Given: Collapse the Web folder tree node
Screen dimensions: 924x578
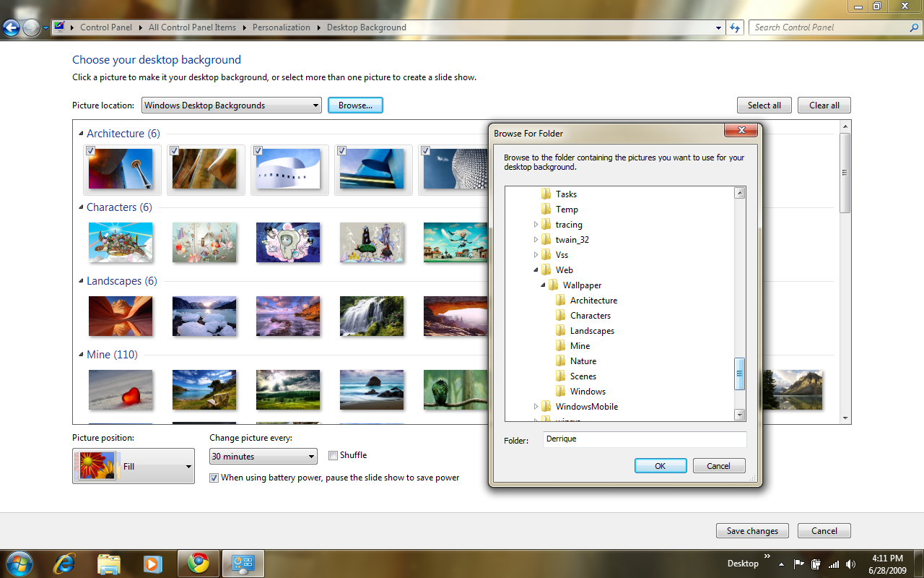Looking at the screenshot, I should 536,270.
